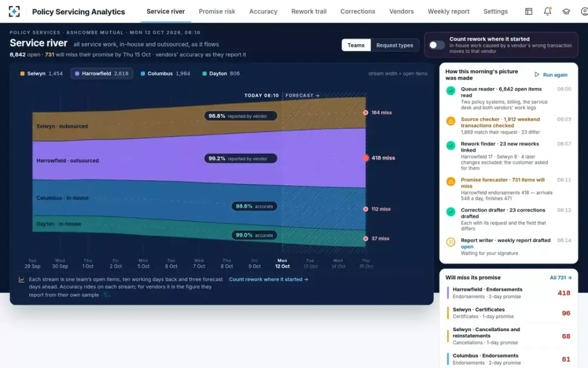Click the 98.8% reported by vendor pill

pyautogui.click(x=241, y=116)
